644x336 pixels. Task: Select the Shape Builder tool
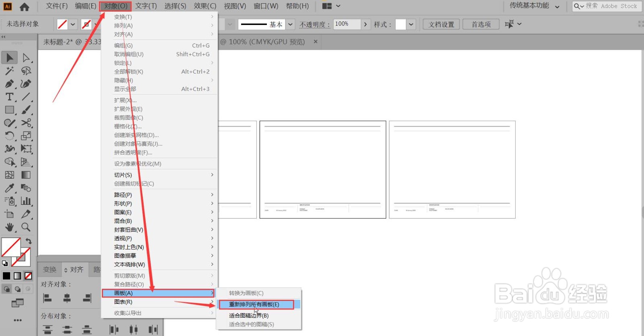(x=9, y=162)
